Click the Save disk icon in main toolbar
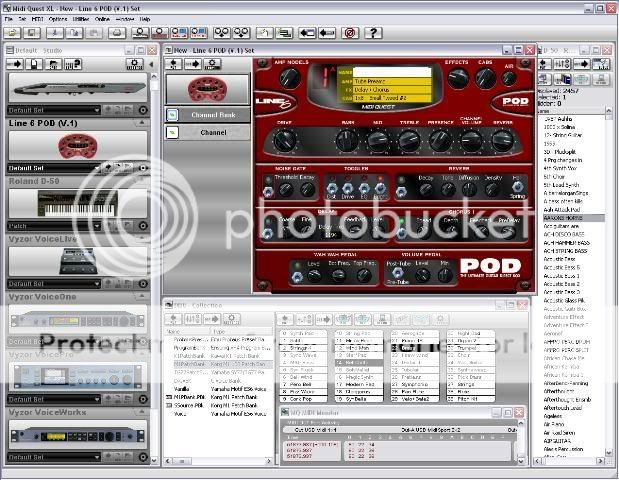619x480 pixels. point(32,33)
